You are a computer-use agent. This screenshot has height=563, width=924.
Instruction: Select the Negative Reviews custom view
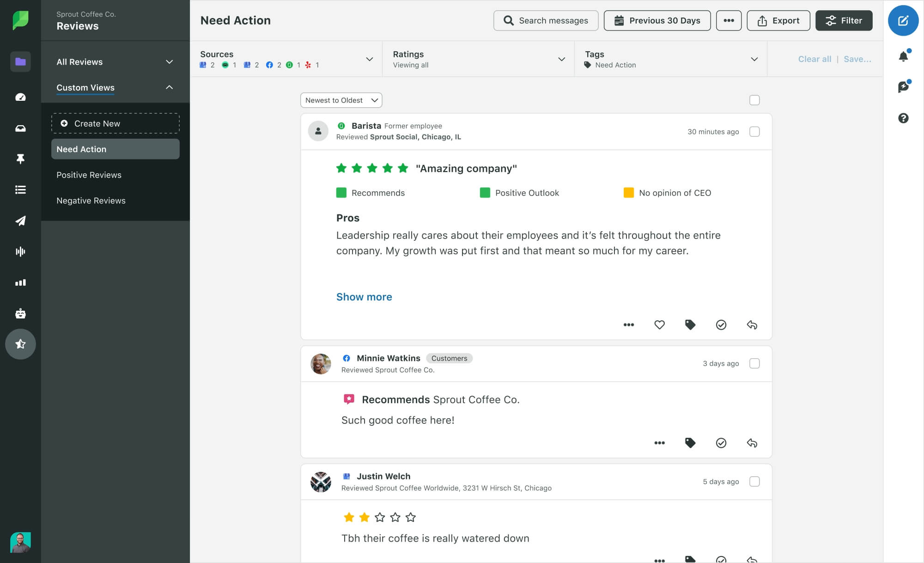pyautogui.click(x=91, y=201)
